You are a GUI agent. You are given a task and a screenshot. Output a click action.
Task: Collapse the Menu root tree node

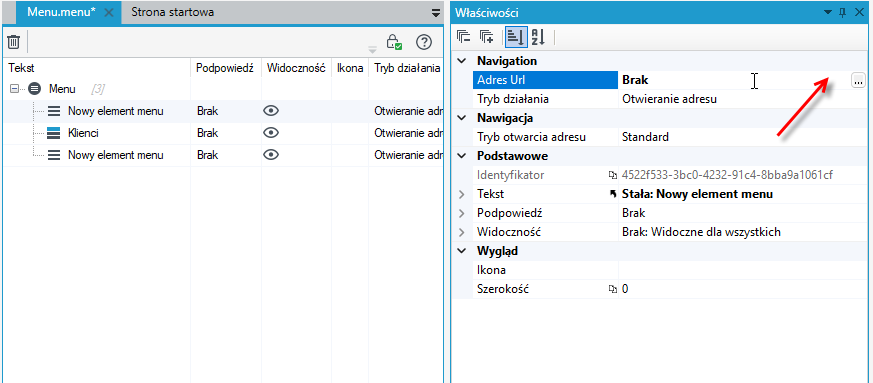point(14,89)
